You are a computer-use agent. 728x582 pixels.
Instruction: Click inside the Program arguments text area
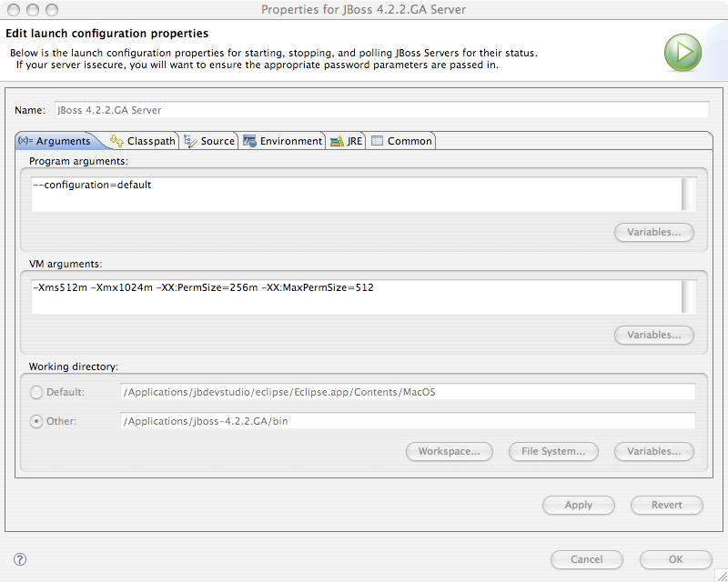356,194
